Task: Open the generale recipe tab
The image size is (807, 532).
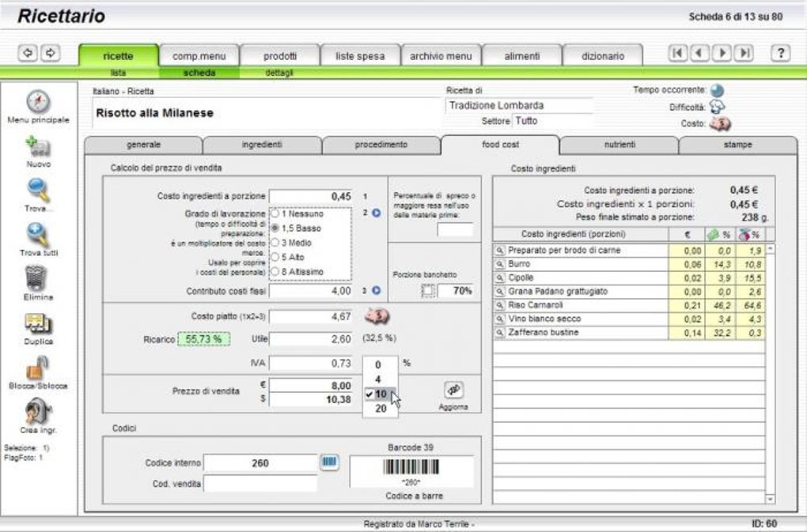Action: coord(143,145)
